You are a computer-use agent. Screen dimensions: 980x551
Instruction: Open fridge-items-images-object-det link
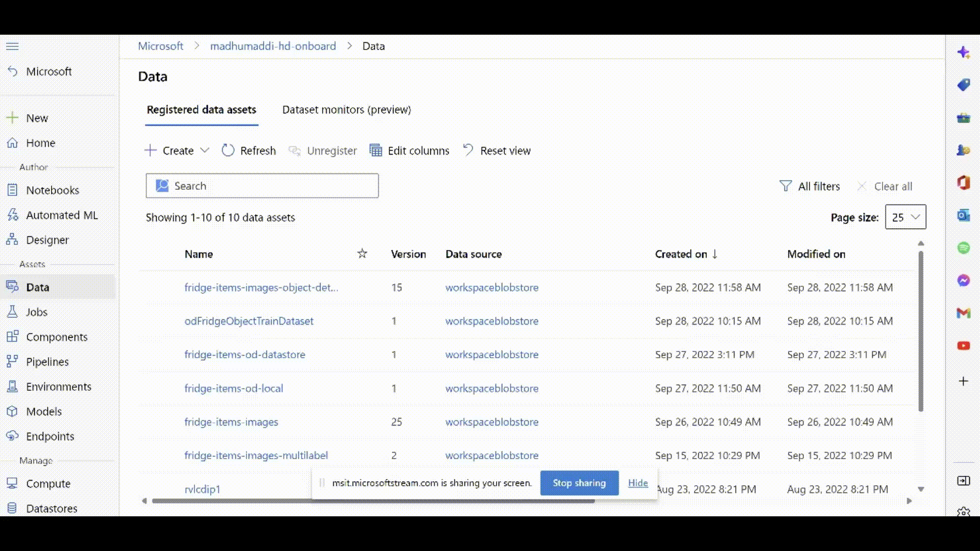(261, 287)
